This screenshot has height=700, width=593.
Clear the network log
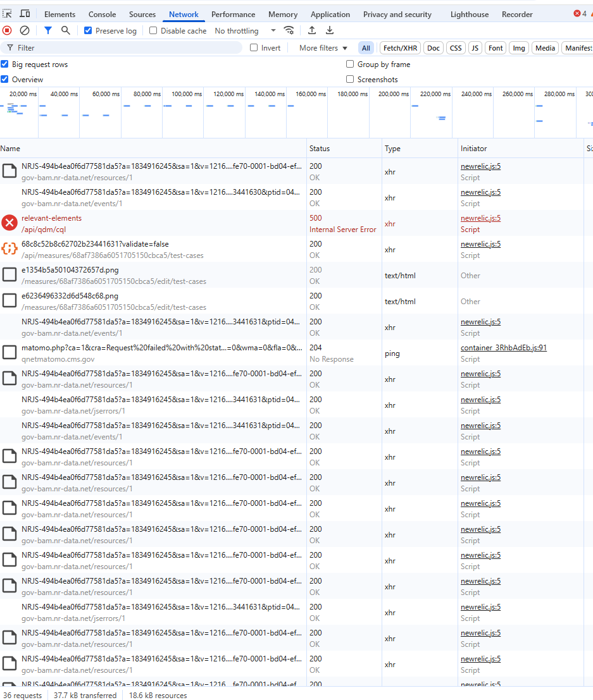(x=25, y=30)
